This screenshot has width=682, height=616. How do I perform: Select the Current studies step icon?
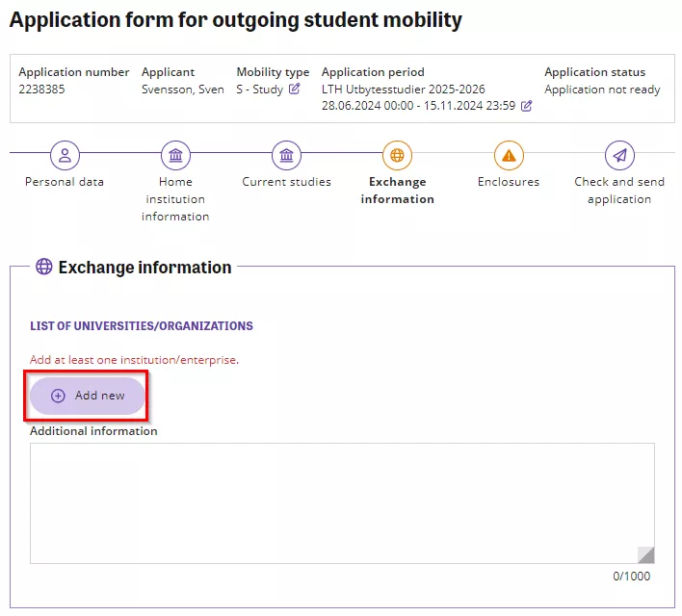pos(286,155)
